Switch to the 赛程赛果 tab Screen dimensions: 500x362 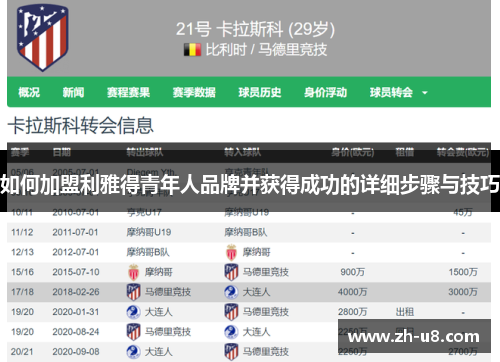(128, 92)
